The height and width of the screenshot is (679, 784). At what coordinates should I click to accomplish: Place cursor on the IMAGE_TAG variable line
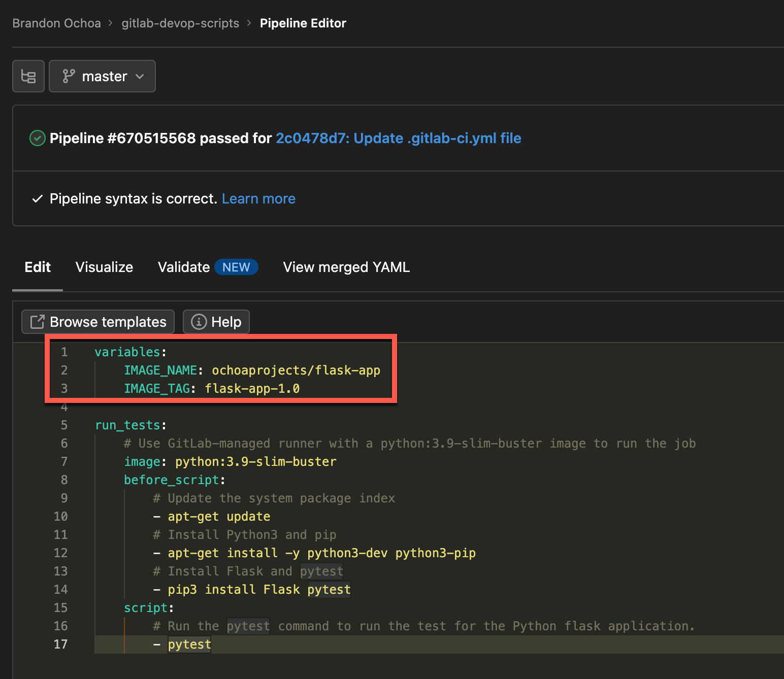(x=252, y=388)
